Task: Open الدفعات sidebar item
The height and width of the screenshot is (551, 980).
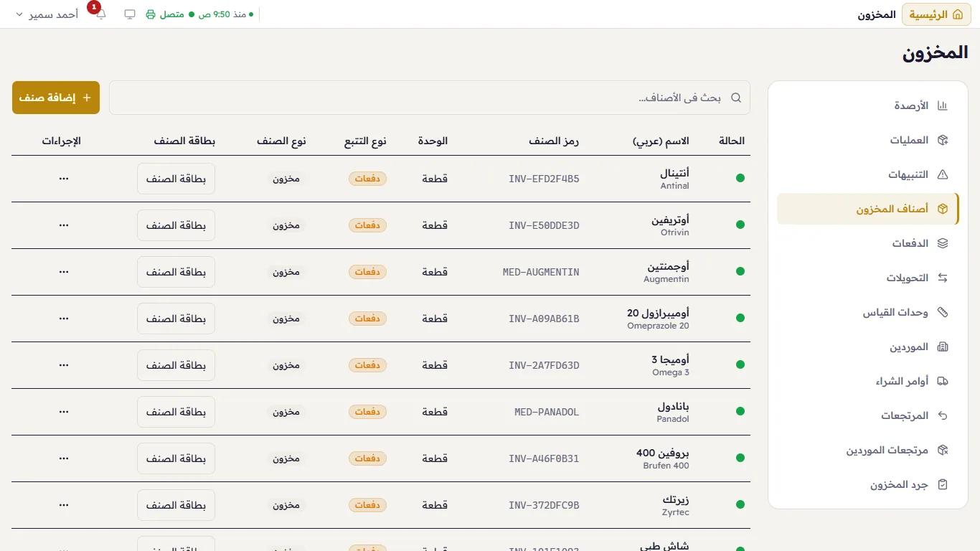Action: [x=867, y=243]
